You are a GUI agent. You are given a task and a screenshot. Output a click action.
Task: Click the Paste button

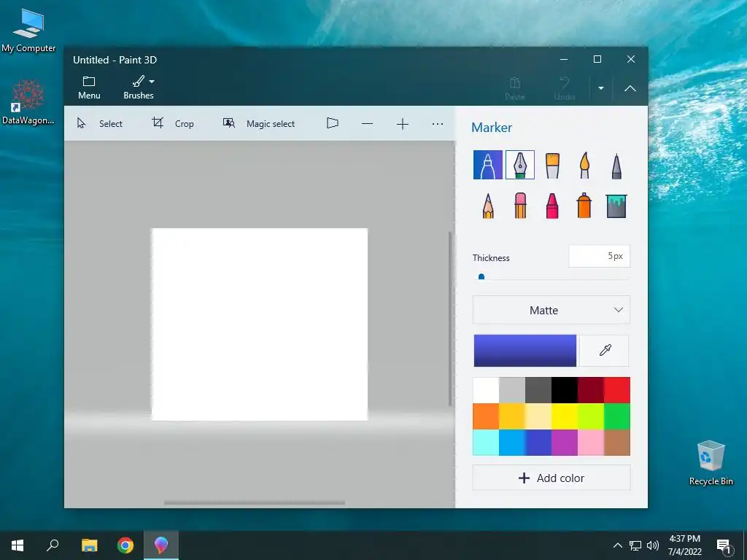pyautogui.click(x=515, y=88)
